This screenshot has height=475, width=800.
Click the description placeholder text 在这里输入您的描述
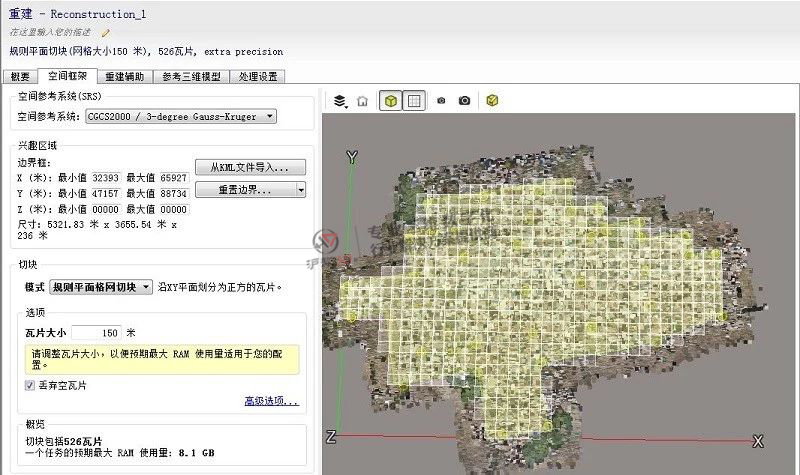pos(50,32)
